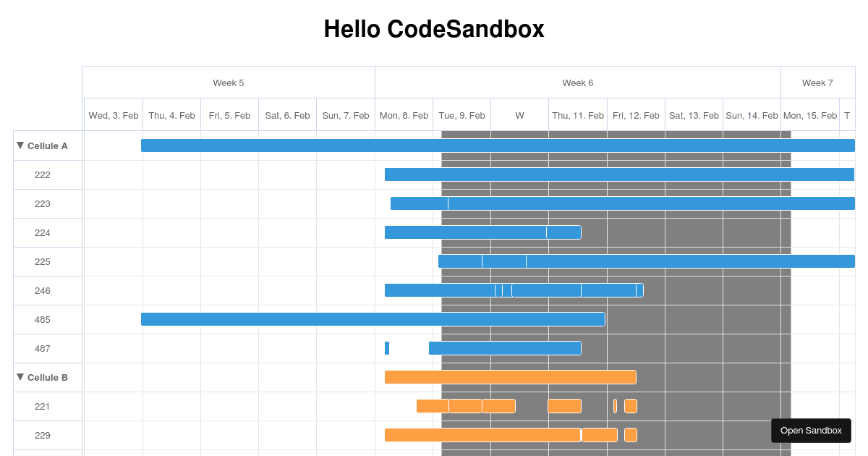This screenshot has width=868, height=456.
Task: Click the Thu, 4. Feb column header
Action: [171, 115]
